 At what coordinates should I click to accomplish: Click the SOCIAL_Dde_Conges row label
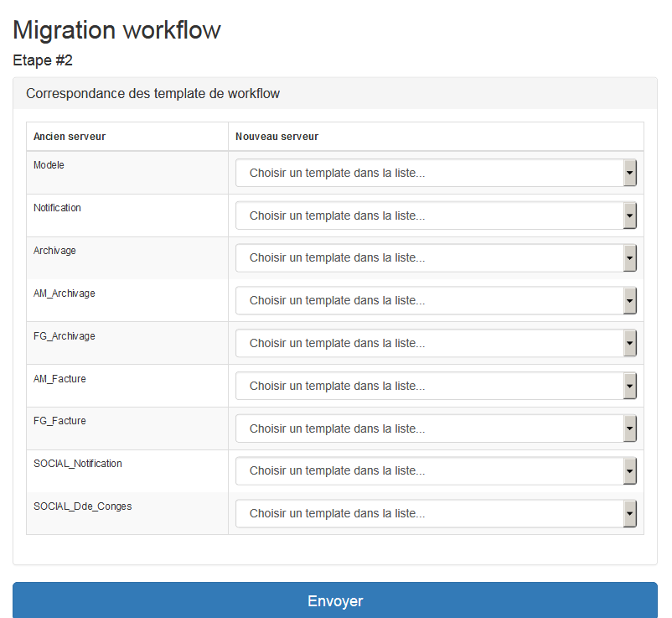82,506
